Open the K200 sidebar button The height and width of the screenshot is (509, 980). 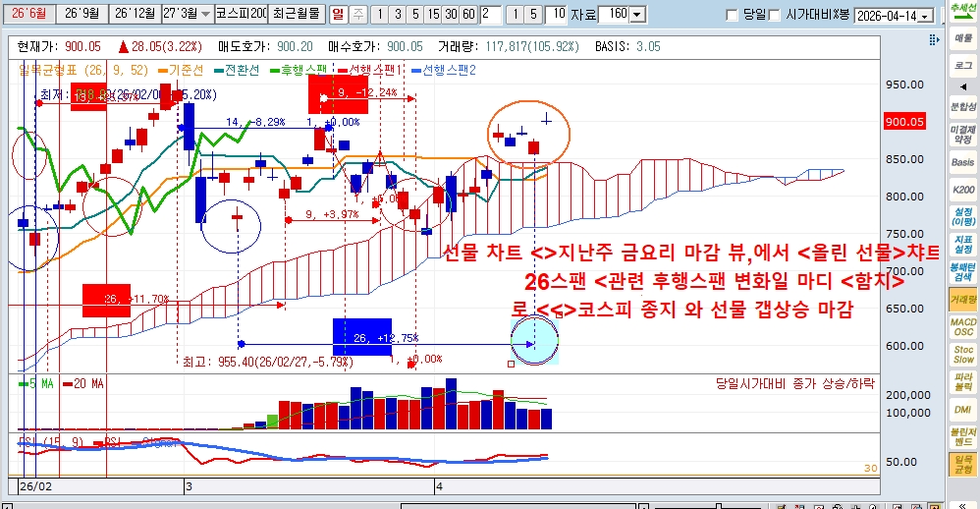coord(962,190)
